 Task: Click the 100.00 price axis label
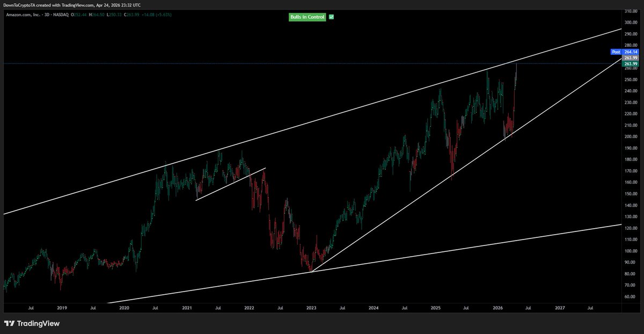(x=631, y=251)
